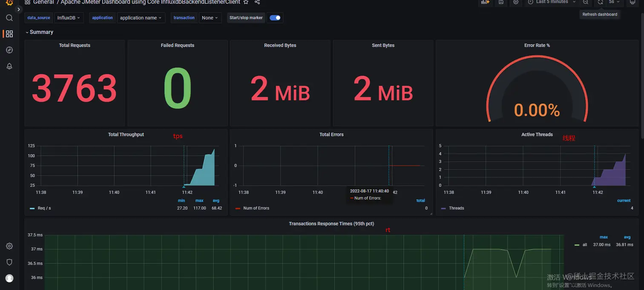Screen dimensions: 644x290
Task: Click the Start/stop marker label
Action: (246, 18)
